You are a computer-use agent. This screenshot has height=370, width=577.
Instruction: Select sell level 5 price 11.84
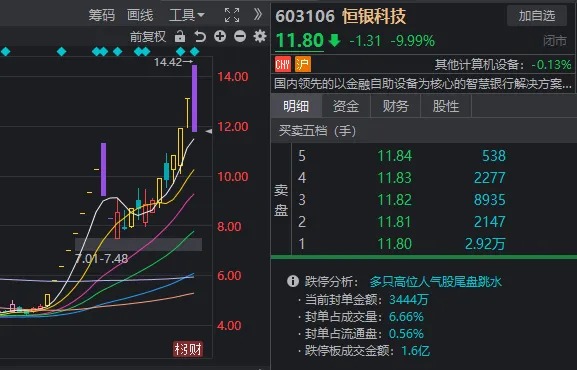coord(395,156)
